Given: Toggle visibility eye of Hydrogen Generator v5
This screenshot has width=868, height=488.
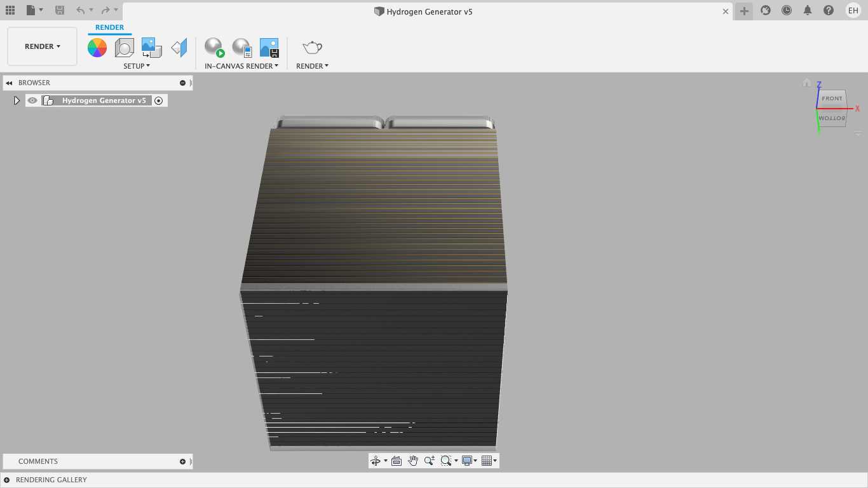Looking at the screenshot, I should [x=32, y=100].
